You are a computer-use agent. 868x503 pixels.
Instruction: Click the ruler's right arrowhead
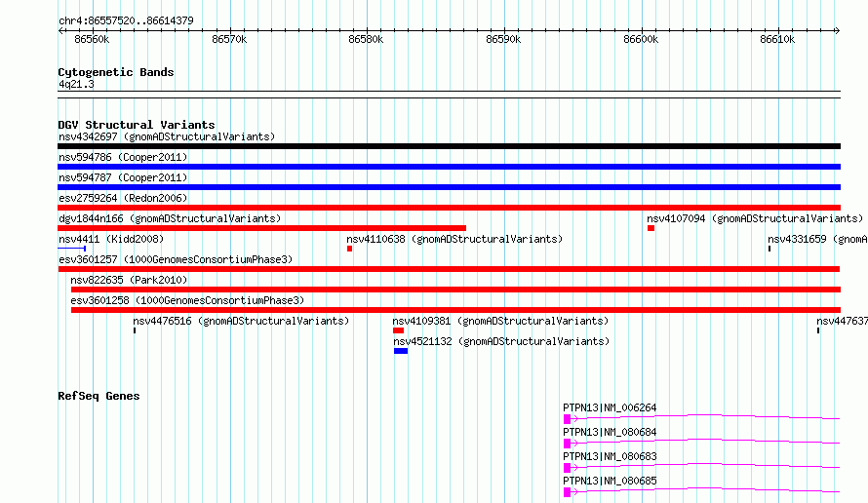pos(838,31)
